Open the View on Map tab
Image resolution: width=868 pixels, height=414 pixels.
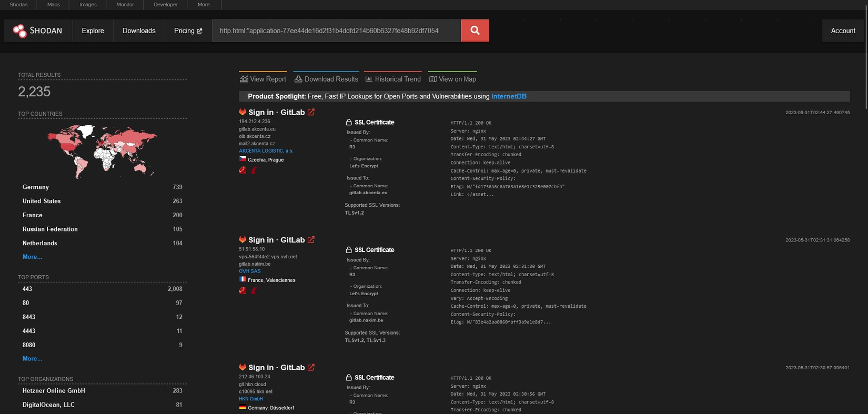coord(452,79)
